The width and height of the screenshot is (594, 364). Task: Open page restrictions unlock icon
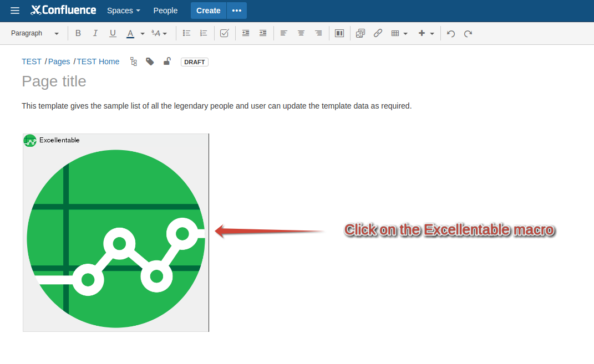coord(167,61)
